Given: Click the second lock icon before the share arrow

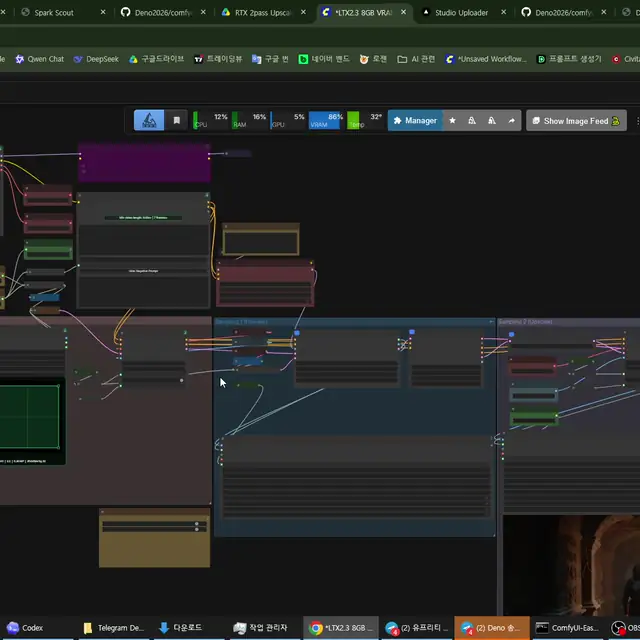Looking at the screenshot, I should (x=492, y=121).
